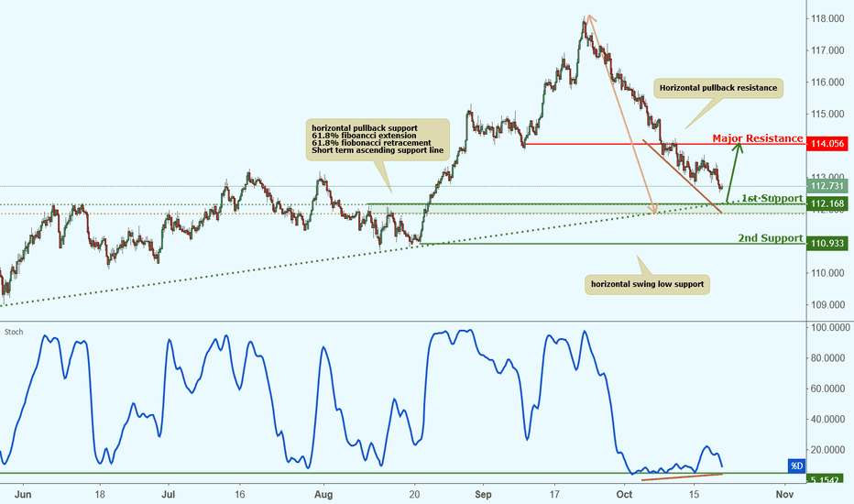
Task: Select the horizontal pullback support annotation box
Action: [378, 139]
